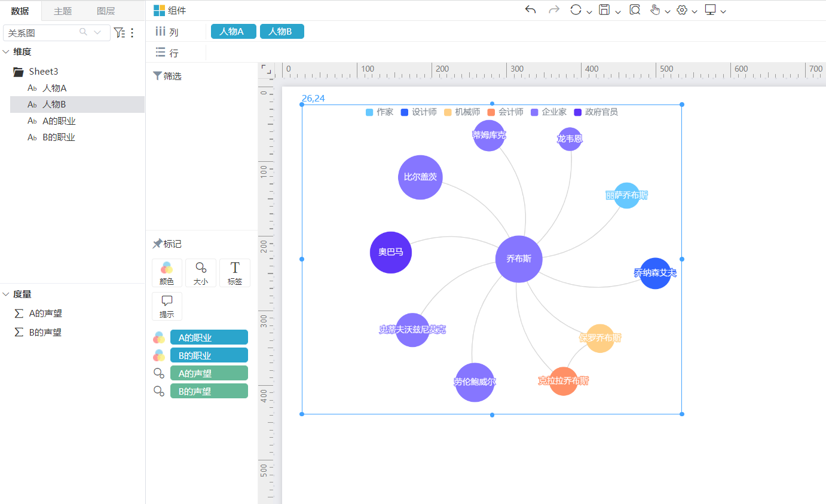Toggle 设计师 legend item

419,112
